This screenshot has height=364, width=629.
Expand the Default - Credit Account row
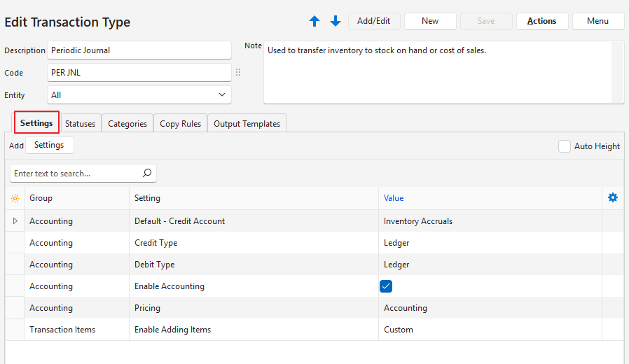point(15,221)
